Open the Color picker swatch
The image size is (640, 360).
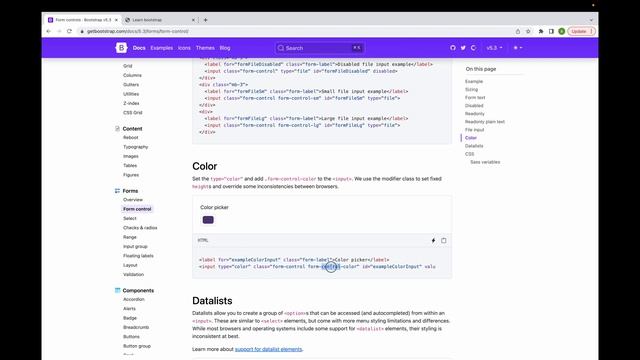pyautogui.click(x=208, y=220)
